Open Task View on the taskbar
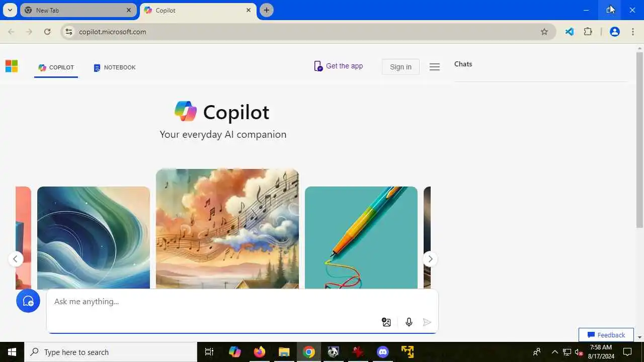 pyautogui.click(x=209, y=352)
